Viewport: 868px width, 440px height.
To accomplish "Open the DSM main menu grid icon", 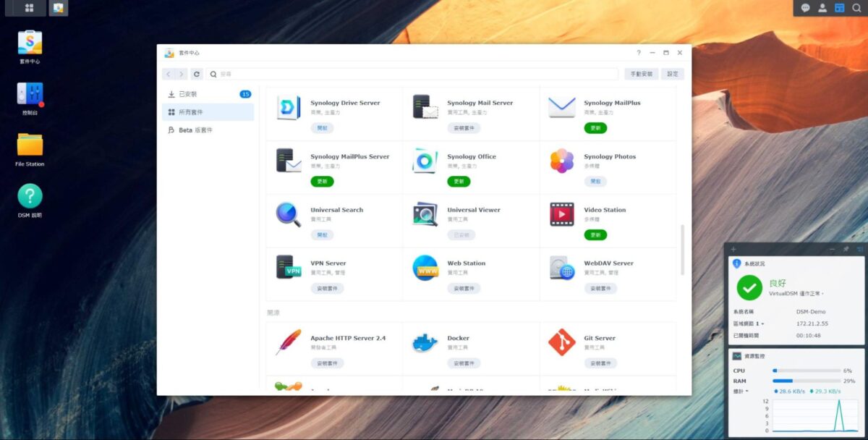I will (29, 8).
